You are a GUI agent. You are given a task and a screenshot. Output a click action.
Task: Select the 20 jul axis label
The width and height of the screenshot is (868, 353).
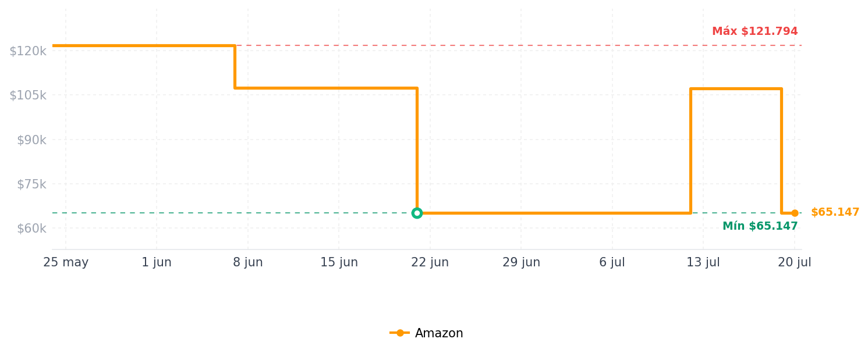coord(795,262)
